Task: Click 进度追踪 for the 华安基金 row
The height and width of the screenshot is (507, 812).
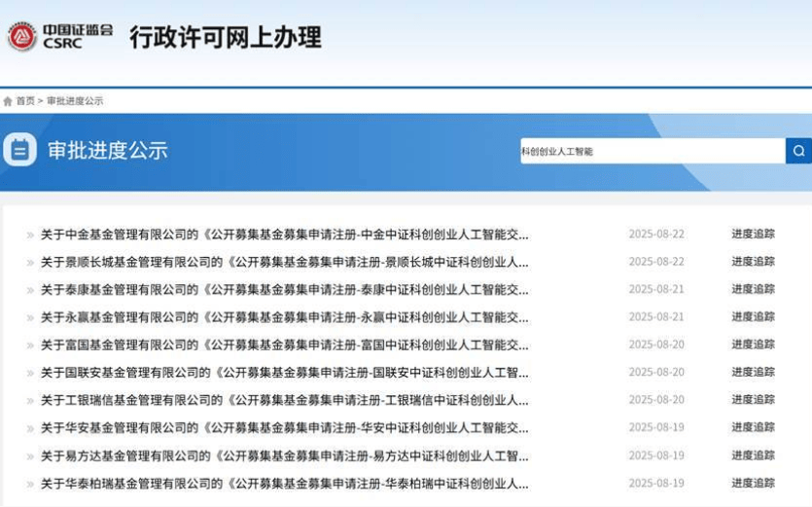Action: coord(753,427)
